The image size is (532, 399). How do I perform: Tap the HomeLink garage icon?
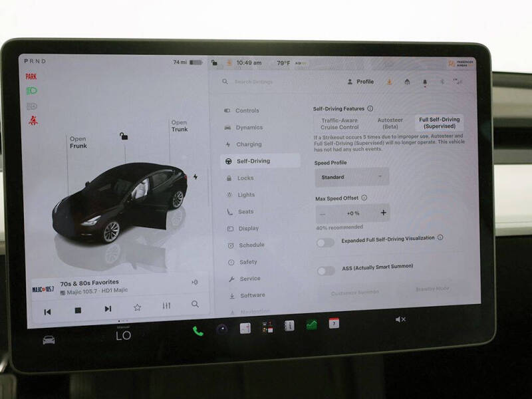[407, 82]
